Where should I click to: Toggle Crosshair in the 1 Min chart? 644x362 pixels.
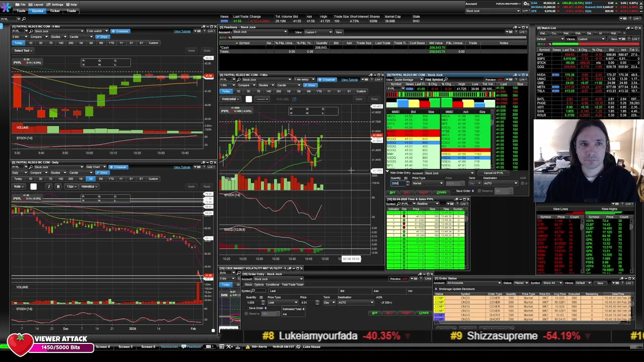pos(327,79)
